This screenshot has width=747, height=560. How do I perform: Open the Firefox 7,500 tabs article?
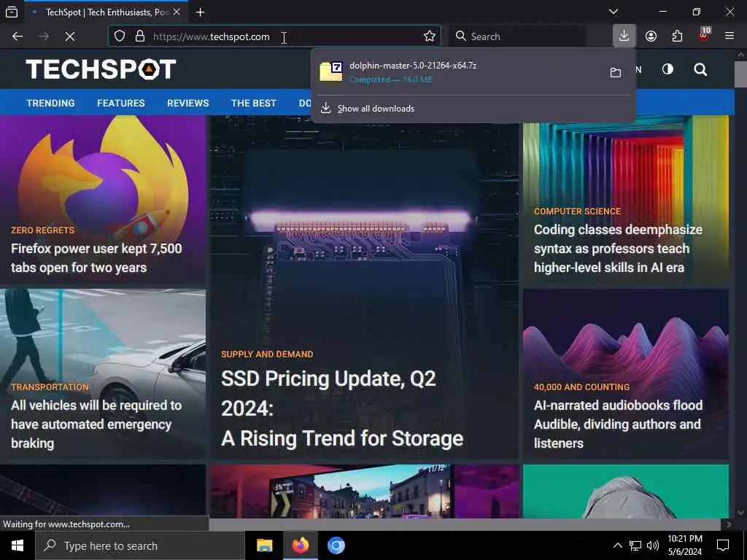click(x=96, y=257)
